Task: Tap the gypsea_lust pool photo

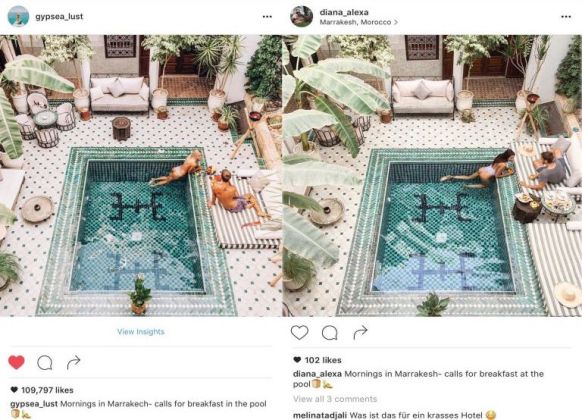Action: [141, 175]
